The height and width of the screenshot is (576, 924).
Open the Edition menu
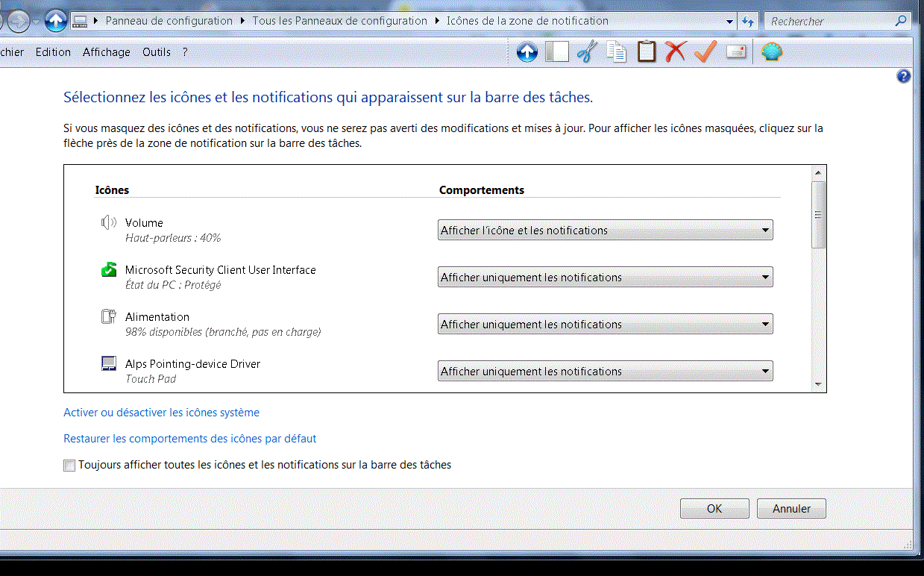53,52
